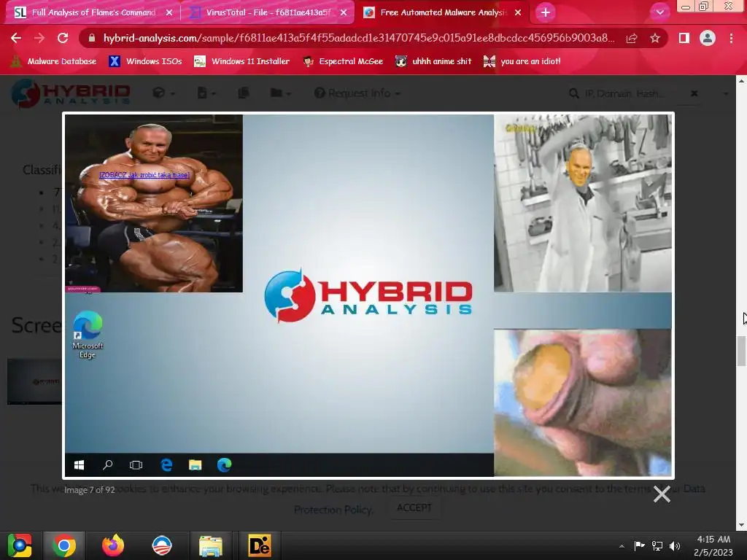Screen dimensions: 747x560
Task: Click the address bar URL field
Action: pos(358,38)
